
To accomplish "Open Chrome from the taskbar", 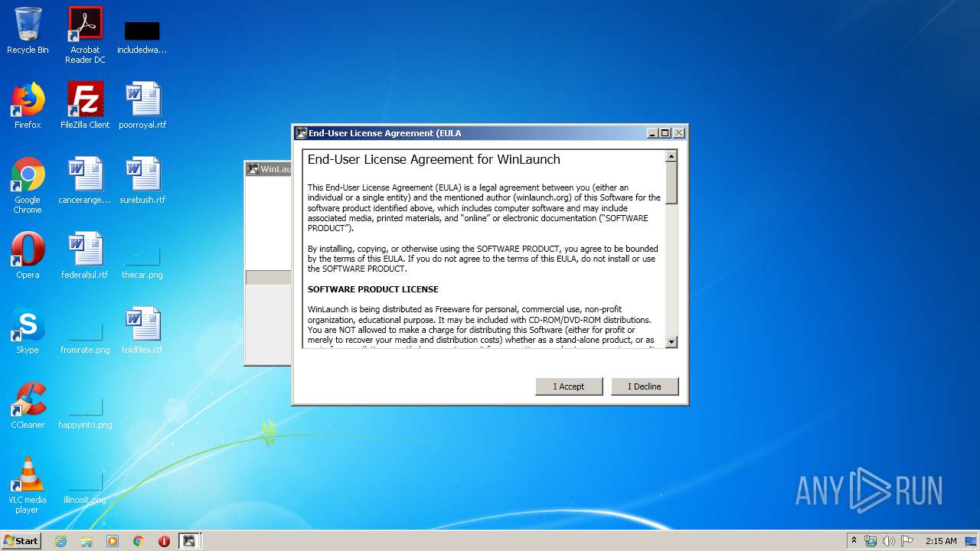I will point(139,541).
